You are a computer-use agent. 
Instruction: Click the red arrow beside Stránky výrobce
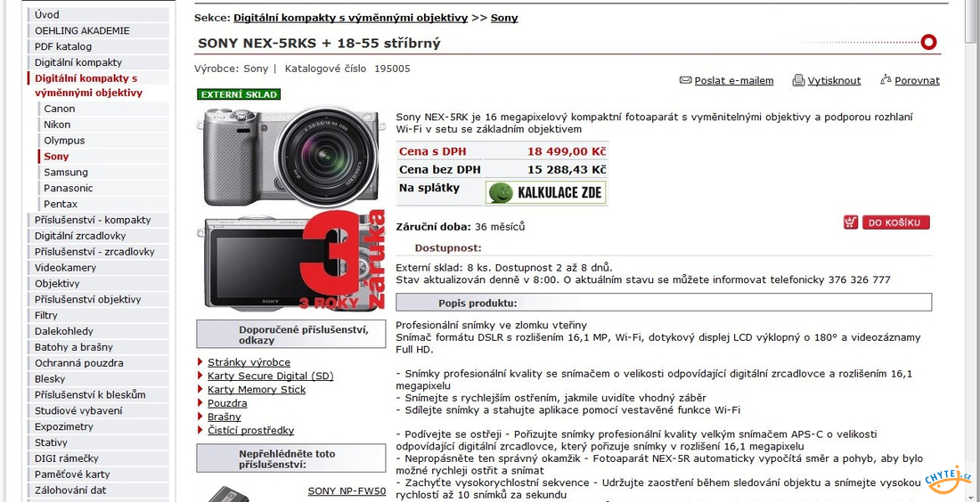[x=200, y=362]
